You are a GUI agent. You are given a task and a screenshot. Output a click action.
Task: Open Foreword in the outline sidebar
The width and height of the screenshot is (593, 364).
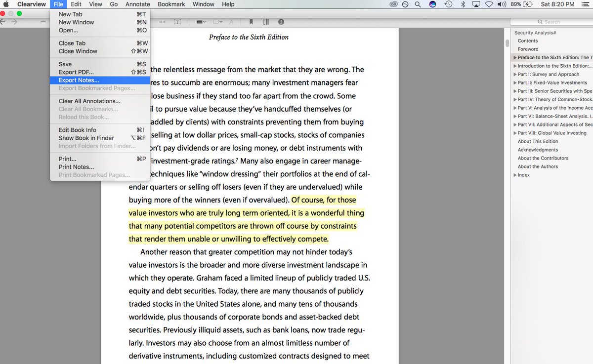(x=528, y=49)
